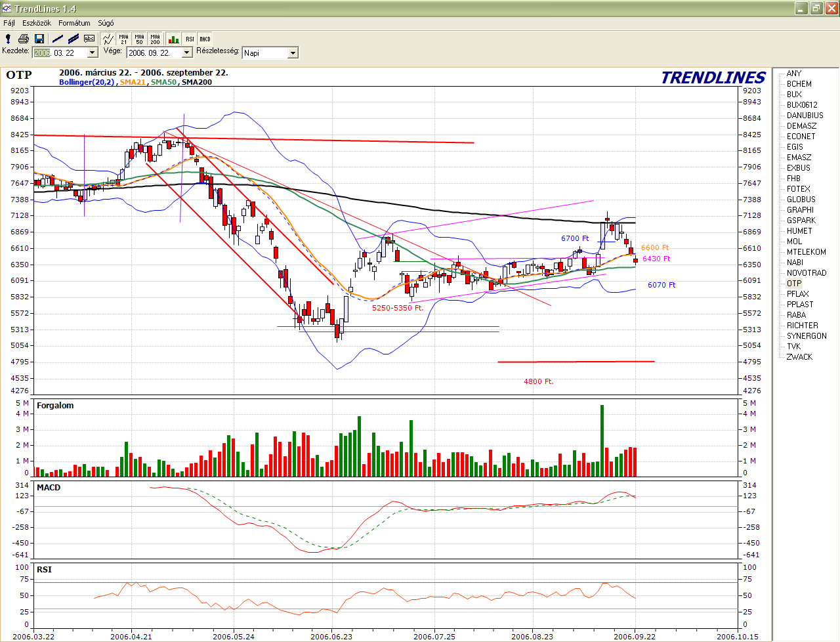Select the parallel channel lines tool
Image resolution: width=840 pixels, height=642 pixels.
tap(73, 39)
